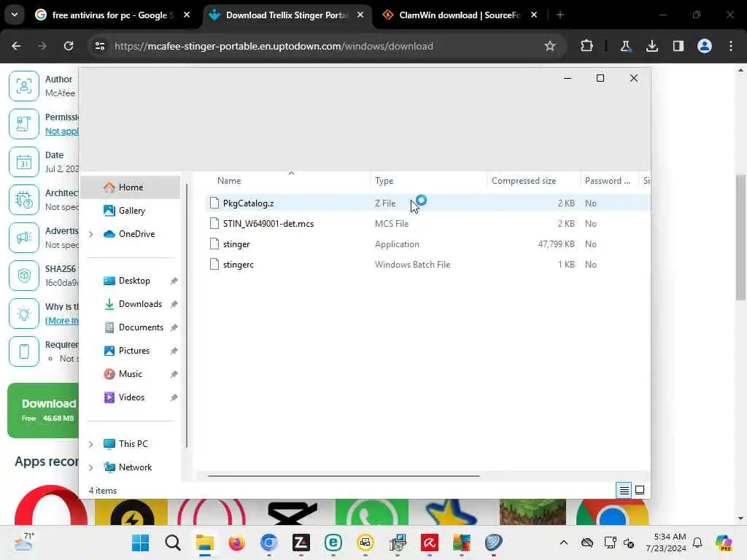Open a new browser tab
Screen dimensions: 747x560
[560, 15]
